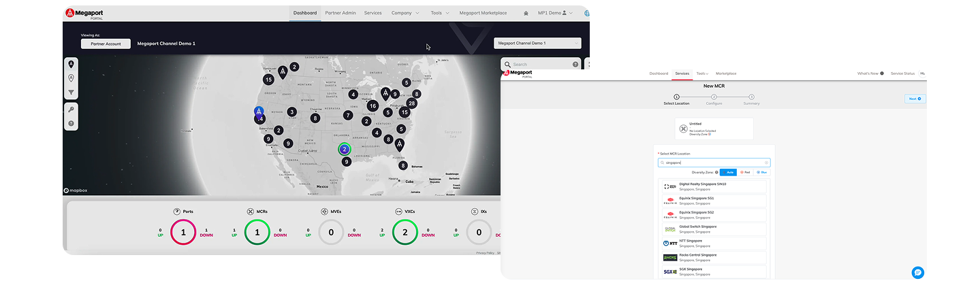980x285 pixels.
Task: Click the Next button in New MCR
Action: click(914, 99)
